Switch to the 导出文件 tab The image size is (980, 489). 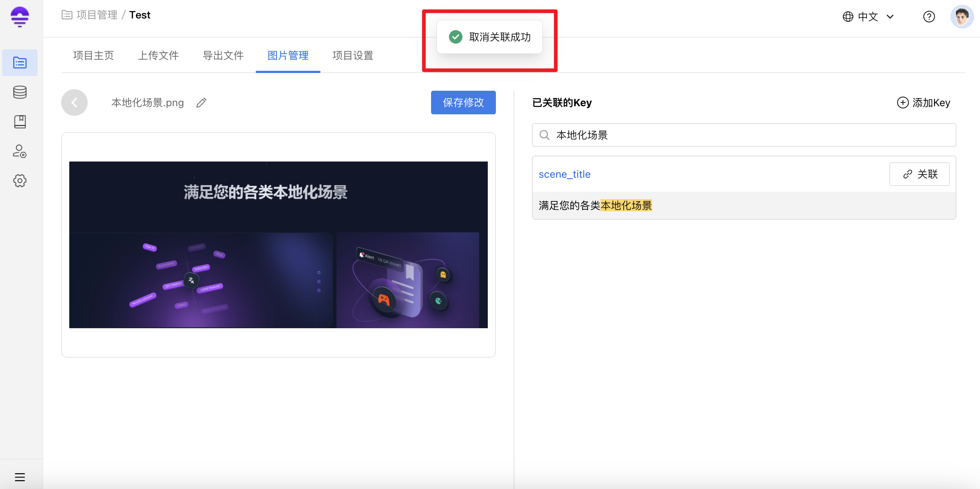pyautogui.click(x=223, y=56)
